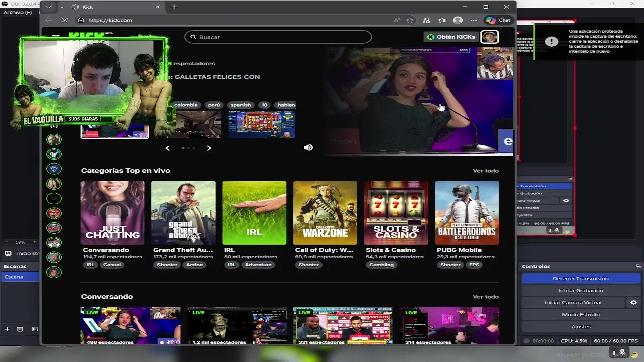Open the Just Chatting category card
Image resolution: width=644 pixels, height=362 pixels.
(113, 213)
